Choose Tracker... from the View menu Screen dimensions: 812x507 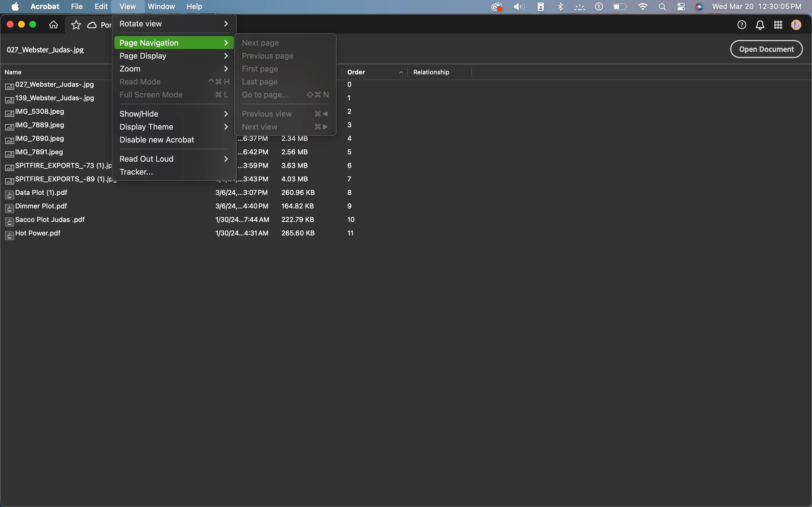point(136,172)
